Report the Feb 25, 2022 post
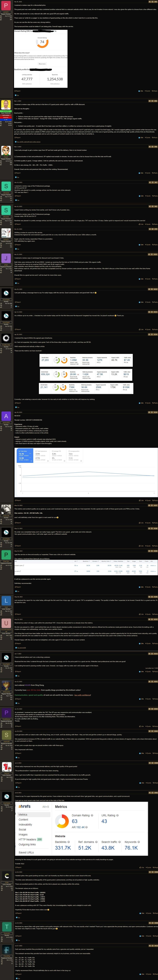Screen dimensions: 158x980 (17, 91)
